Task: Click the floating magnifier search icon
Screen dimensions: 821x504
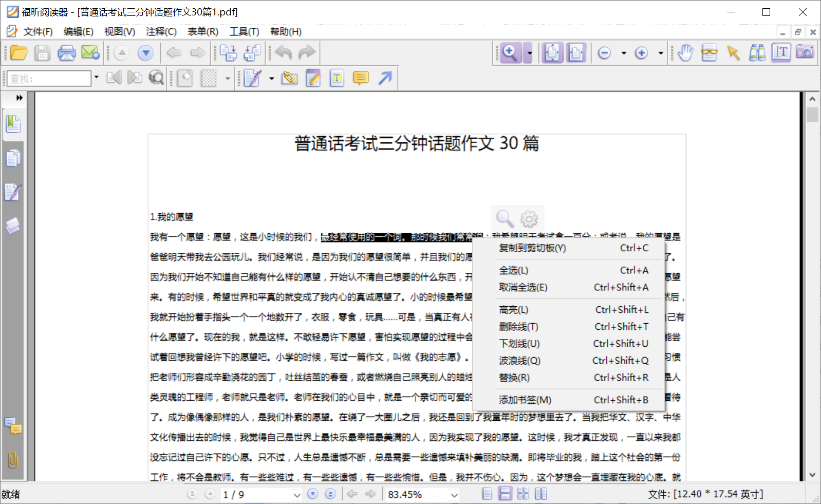Action: pos(505,218)
